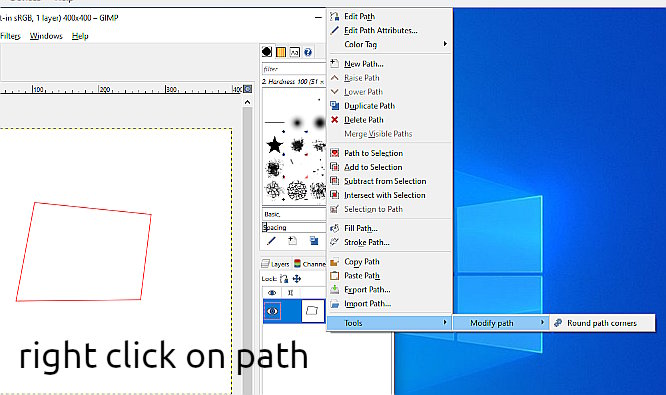The width and height of the screenshot is (666, 395).
Task: Open the Windows menu
Action: pyautogui.click(x=46, y=36)
